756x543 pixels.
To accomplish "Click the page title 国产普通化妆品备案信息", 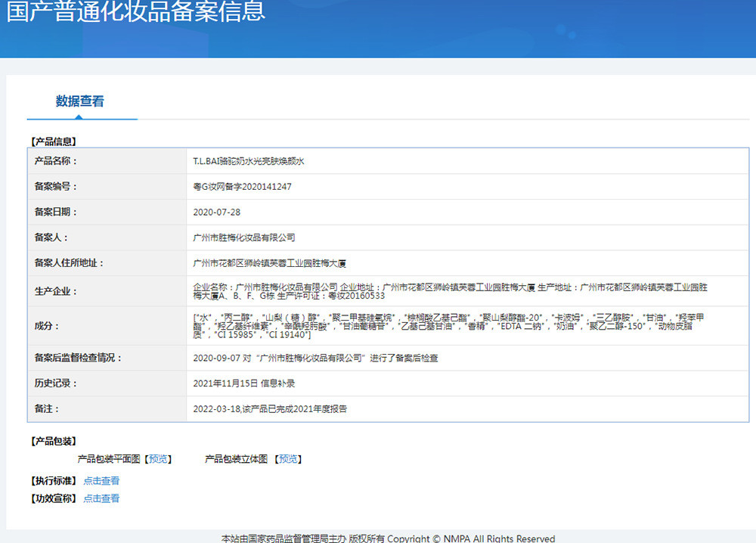I will point(136,11).
